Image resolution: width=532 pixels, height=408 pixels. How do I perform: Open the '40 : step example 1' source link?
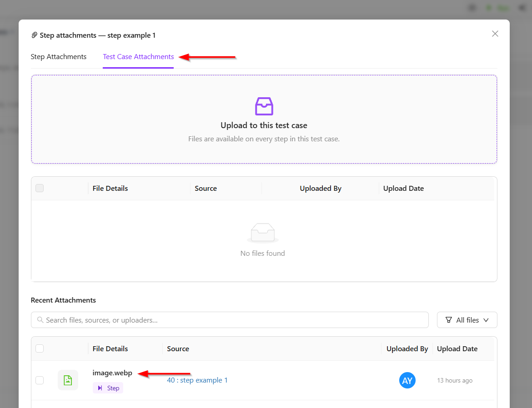coord(197,380)
